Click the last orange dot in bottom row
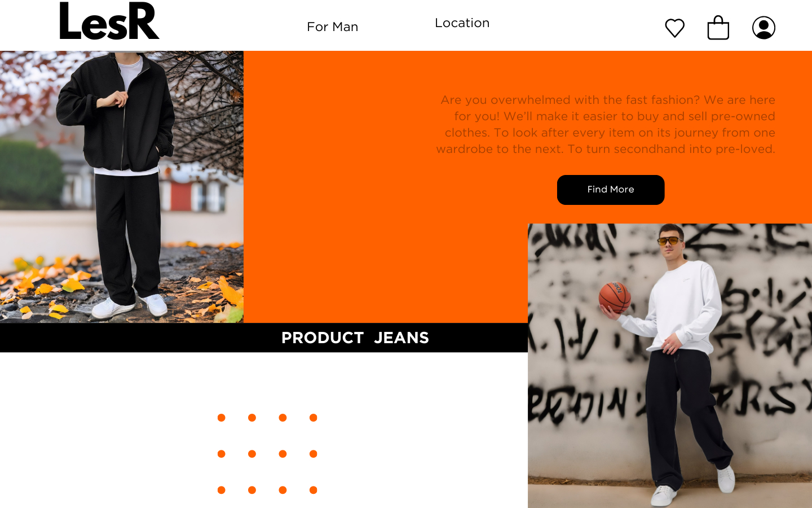 tap(314, 490)
